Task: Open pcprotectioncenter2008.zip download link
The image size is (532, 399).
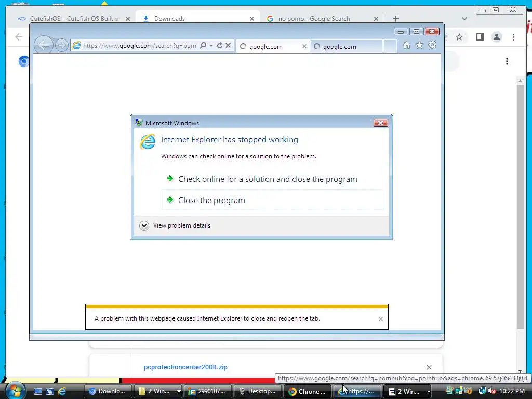Action: click(x=185, y=367)
